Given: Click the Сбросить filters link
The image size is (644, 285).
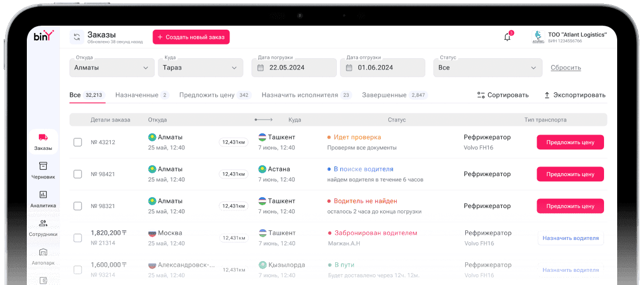Looking at the screenshot, I should click(x=566, y=68).
